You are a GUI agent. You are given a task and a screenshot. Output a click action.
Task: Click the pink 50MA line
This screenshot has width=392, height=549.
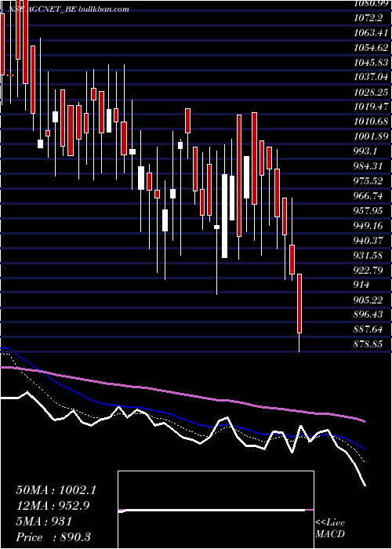[x=182, y=394]
